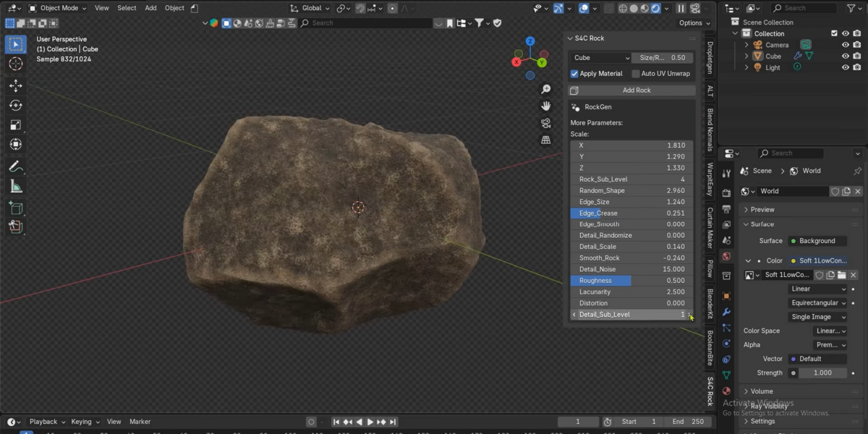The height and width of the screenshot is (434, 868).
Task: Click the Roughness slider field
Action: pyautogui.click(x=631, y=281)
